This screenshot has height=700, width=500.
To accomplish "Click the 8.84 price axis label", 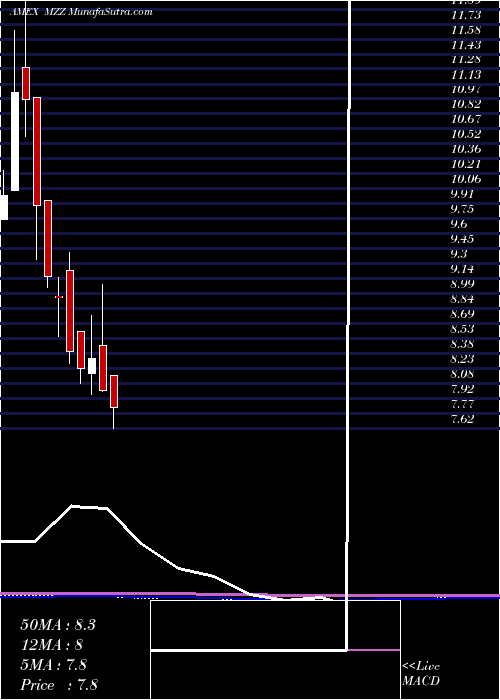I will 462,299.
